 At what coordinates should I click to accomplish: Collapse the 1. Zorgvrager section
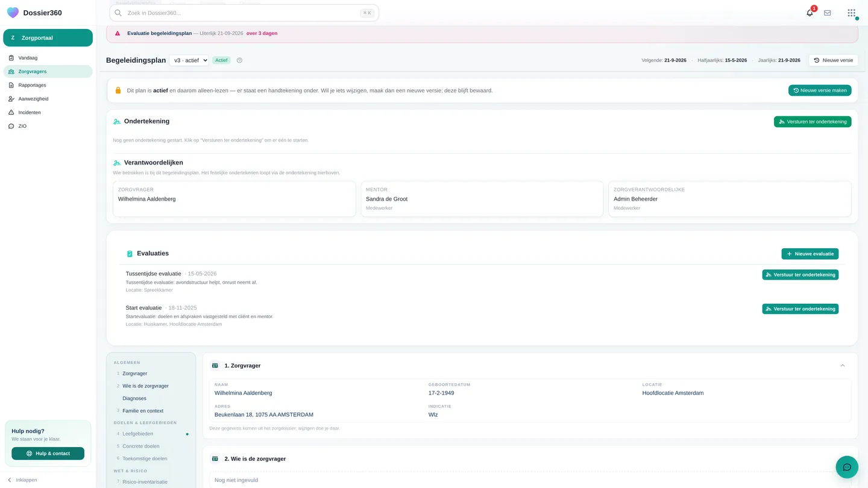843,366
